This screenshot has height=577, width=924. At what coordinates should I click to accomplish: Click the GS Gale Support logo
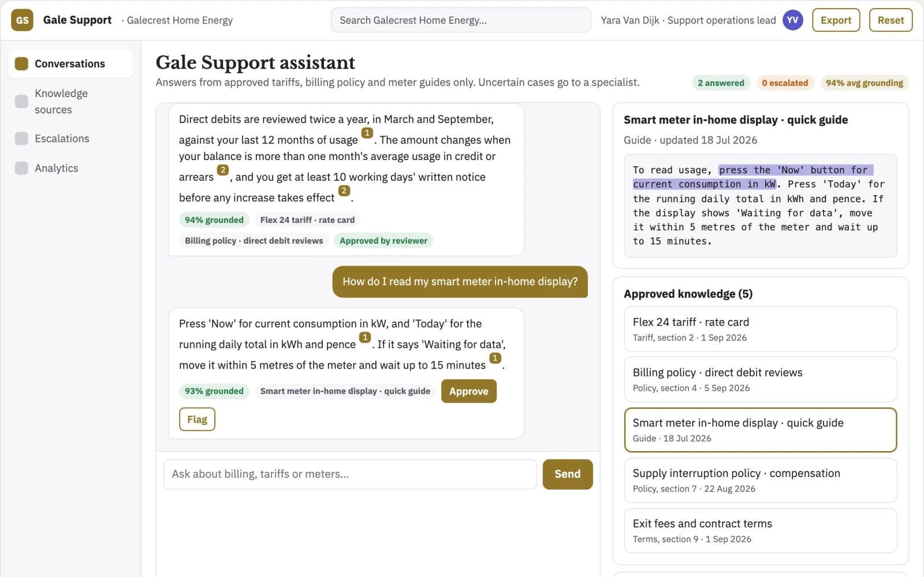[22, 20]
